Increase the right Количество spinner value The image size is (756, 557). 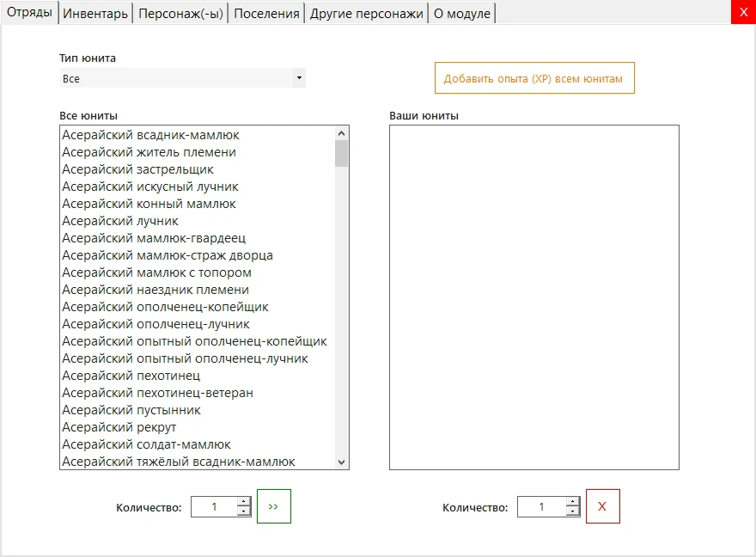click(572, 502)
